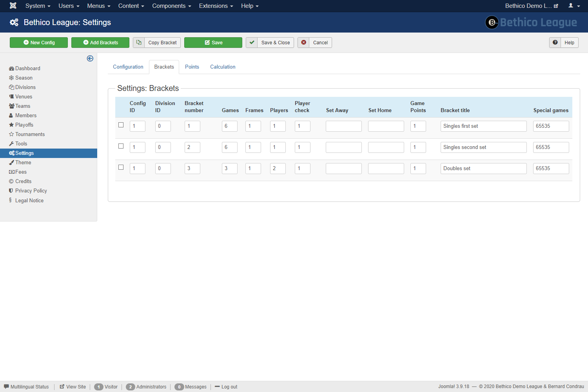The height and width of the screenshot is (392, 588).
Task: Click the Copy Bracket icon
Action: 139,42
